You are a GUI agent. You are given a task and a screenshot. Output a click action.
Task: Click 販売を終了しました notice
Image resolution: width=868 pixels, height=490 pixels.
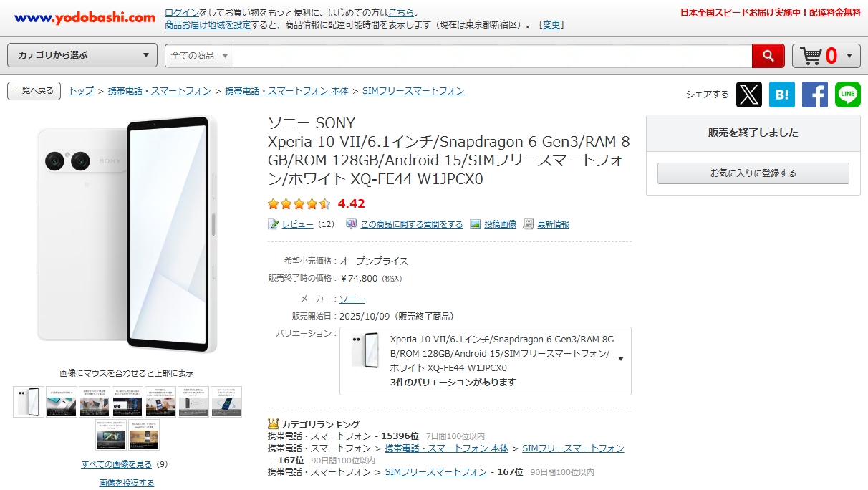pos(753,133)
